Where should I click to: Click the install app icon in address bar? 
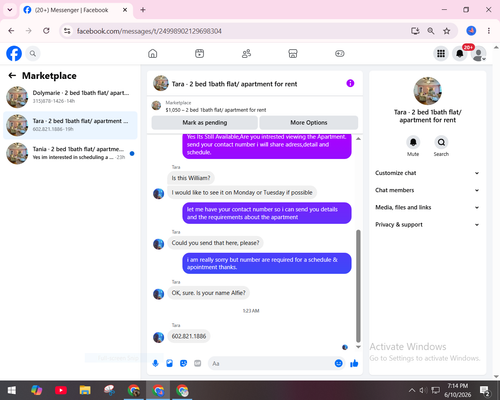point(415,31)
